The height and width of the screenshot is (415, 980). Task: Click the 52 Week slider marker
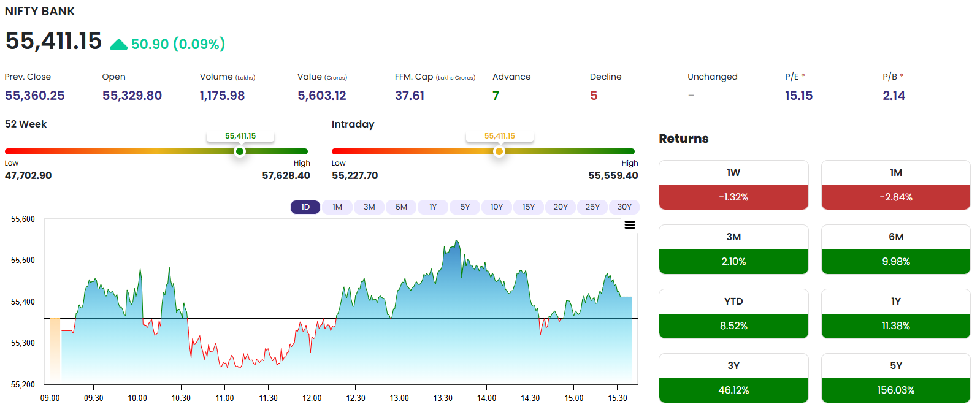pos(240,151)
